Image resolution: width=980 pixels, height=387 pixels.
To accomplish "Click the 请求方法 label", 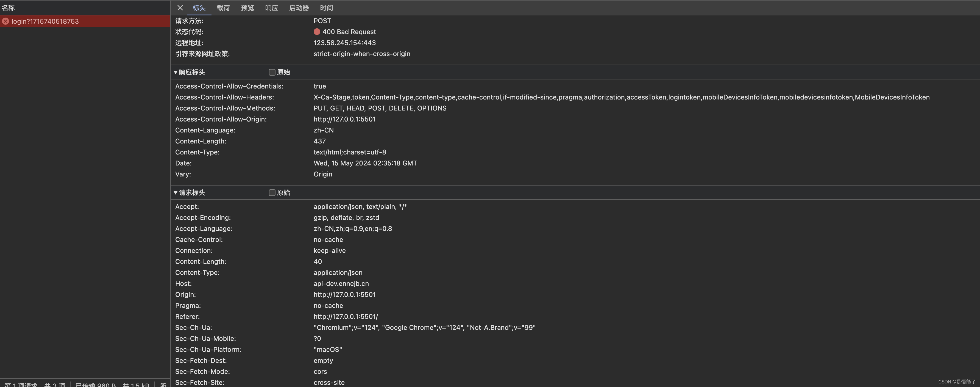I will [189, 21].
